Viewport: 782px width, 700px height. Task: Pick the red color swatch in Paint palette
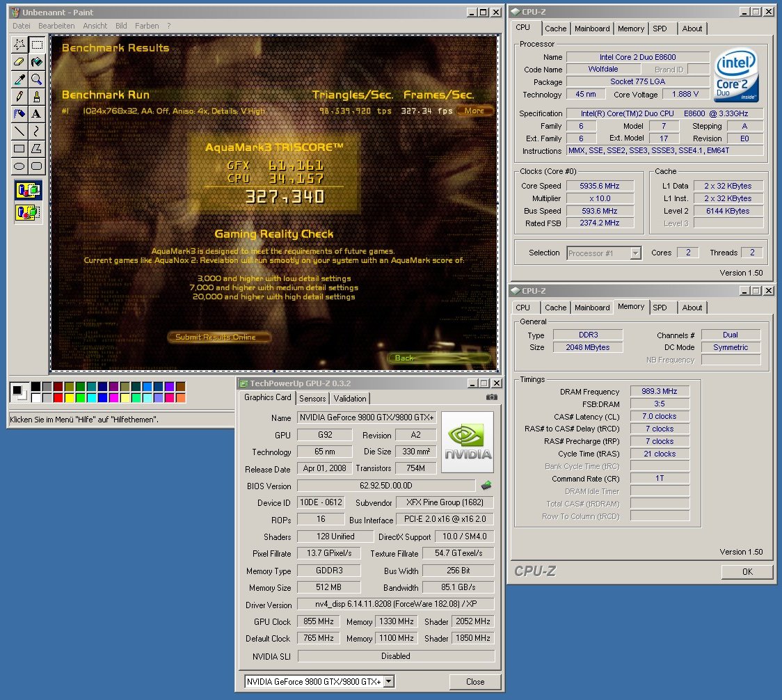coord(58,397)
